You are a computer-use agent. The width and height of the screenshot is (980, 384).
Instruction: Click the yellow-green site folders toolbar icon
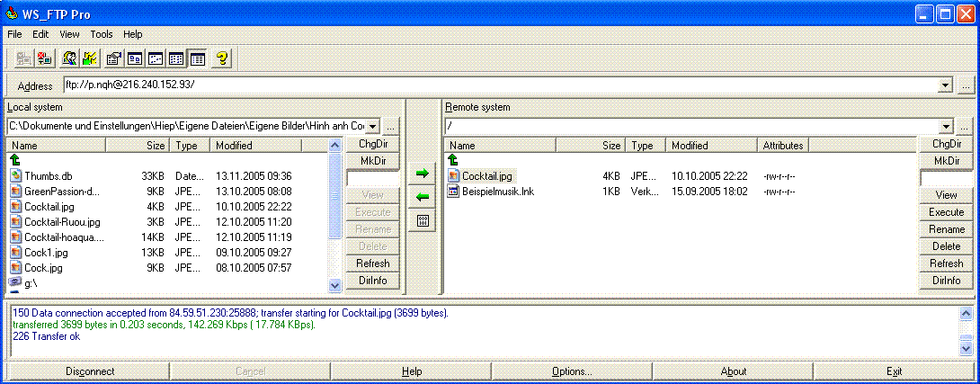click(x=90, y=58)
